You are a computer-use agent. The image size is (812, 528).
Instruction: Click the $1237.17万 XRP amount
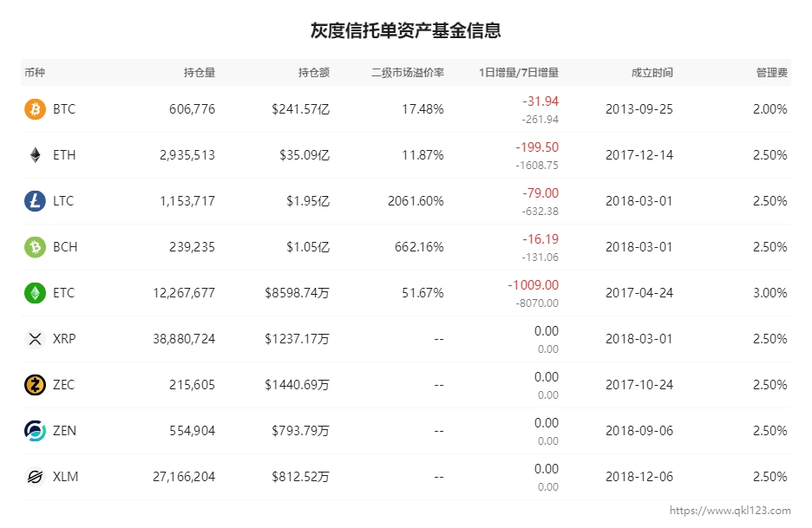[x=298, y=339]
